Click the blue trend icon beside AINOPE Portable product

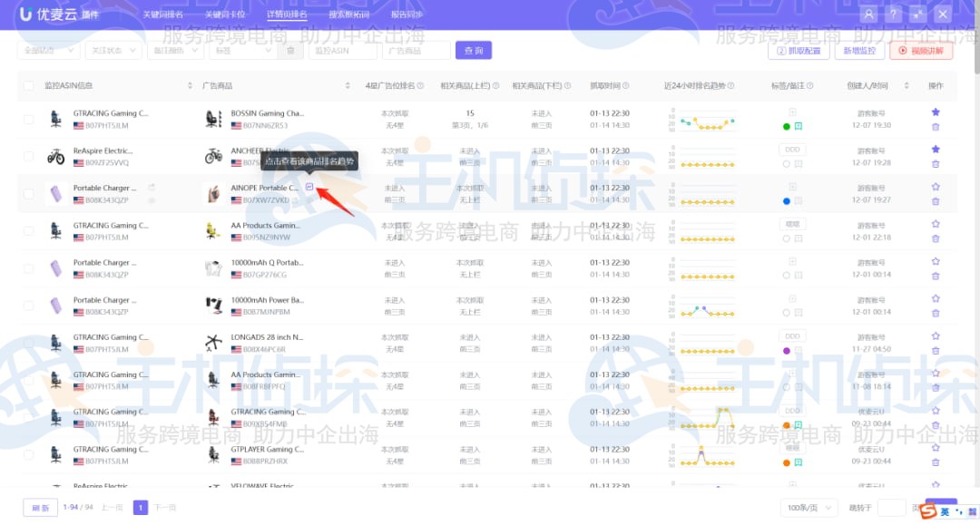(x=309, y=187)
